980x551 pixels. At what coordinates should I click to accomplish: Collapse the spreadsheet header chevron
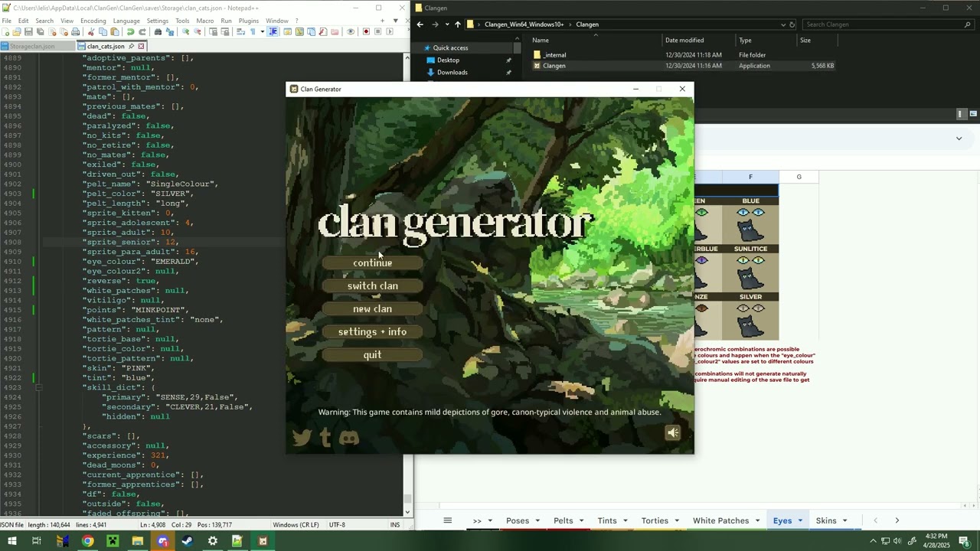(959, 139)
